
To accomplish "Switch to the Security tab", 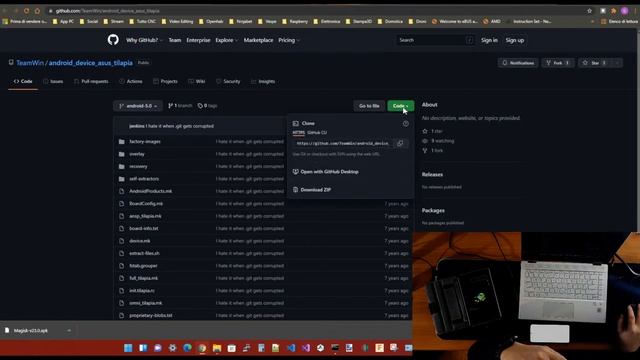I will [x=228, y=82].
